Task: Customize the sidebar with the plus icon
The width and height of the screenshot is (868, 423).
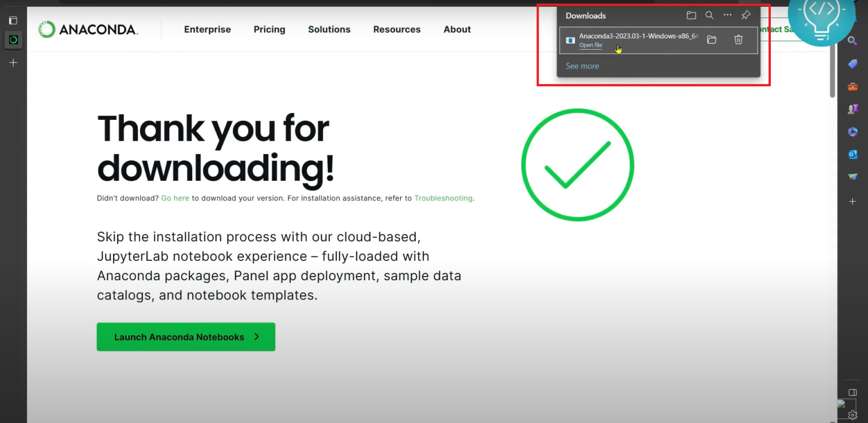Action: click(x=853, y=201)
